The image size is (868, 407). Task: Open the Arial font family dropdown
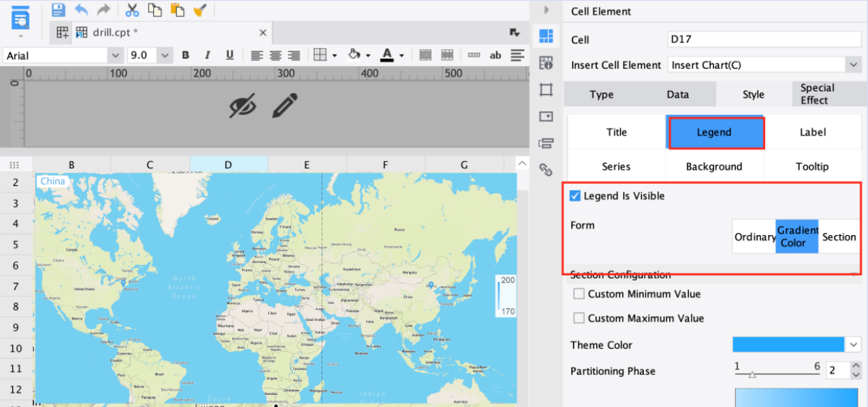pos(115,55)
